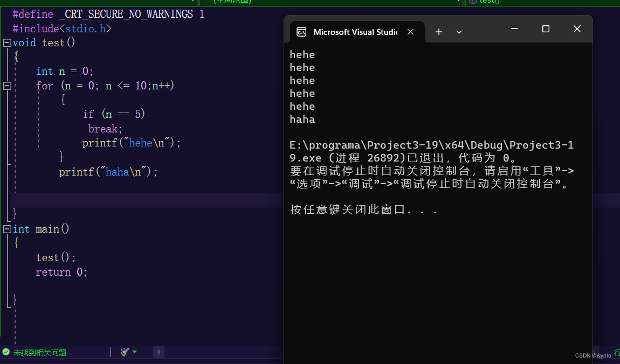This screenshot has height=364, width=620.
Task: Open a new terminal tab with the plus icon
Action: (438, 32)
